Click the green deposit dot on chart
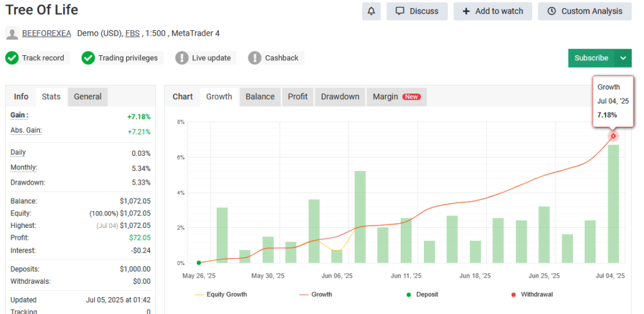The height and width of the screenshot is (314, 644). pos(199,263)
